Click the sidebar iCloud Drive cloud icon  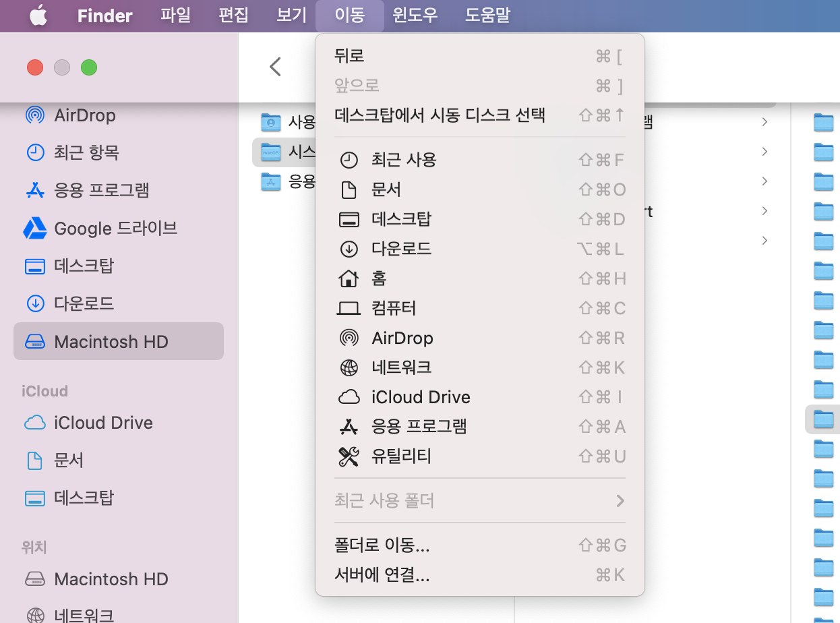point(35,423)
